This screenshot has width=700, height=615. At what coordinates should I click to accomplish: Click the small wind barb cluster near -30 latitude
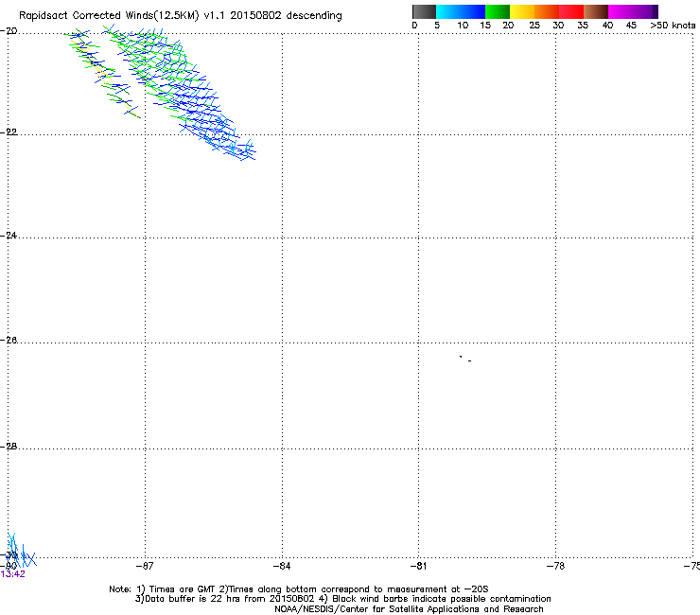click(20, 551)
